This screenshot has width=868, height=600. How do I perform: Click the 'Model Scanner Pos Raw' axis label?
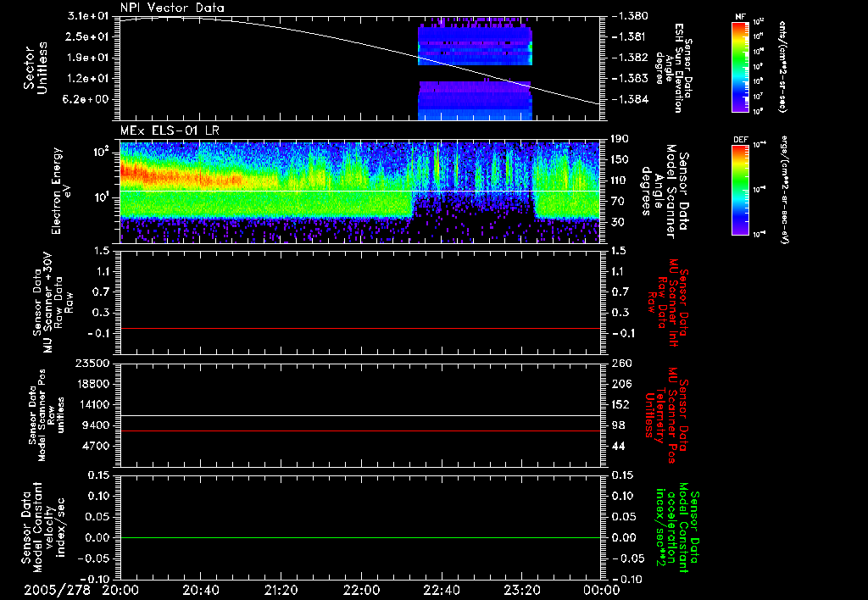click(x=47, y=415)
